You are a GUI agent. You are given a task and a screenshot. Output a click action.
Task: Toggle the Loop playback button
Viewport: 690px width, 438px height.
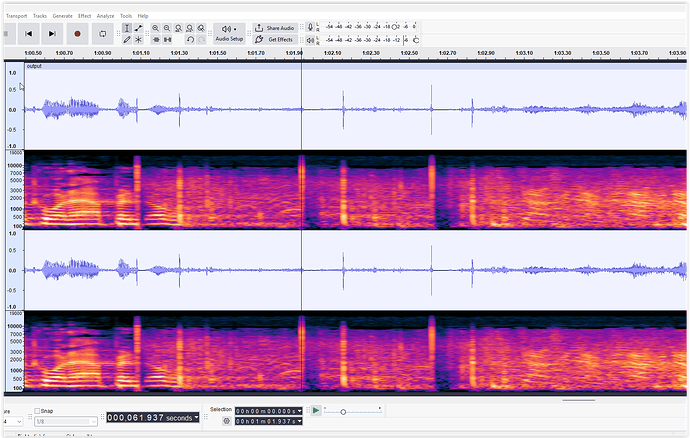103,34
